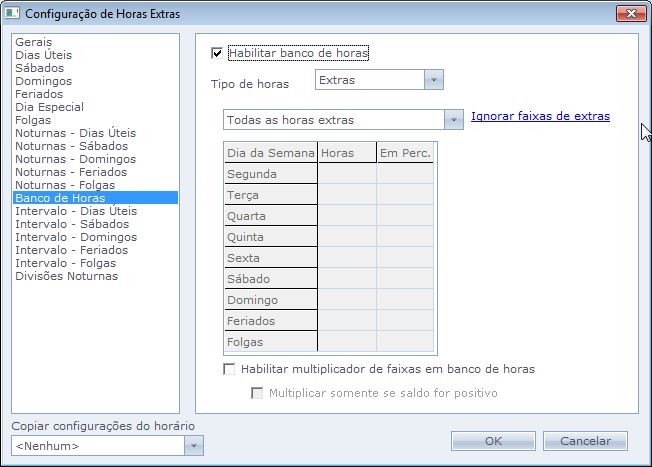Select Gerais in the category list

tap(34, 42)
